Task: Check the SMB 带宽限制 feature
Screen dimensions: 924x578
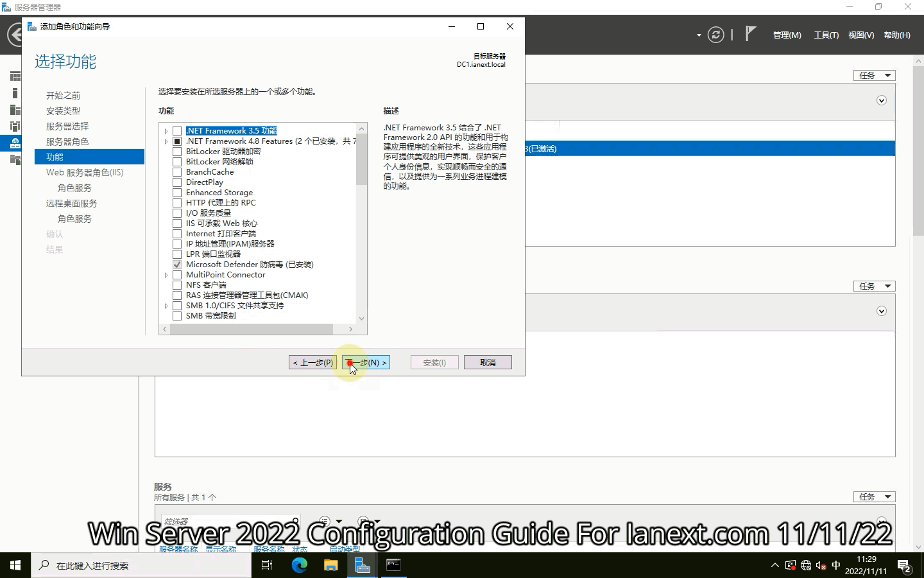Action: click(x=177, y=316)
